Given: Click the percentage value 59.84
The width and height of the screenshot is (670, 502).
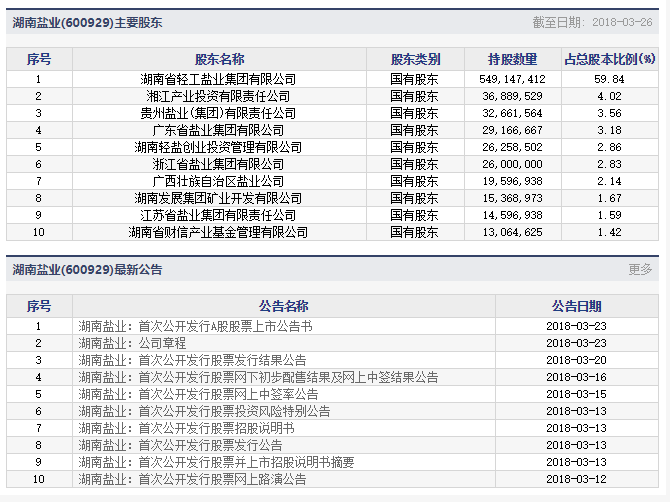Looking at the screenshot, I should [609, 79].
